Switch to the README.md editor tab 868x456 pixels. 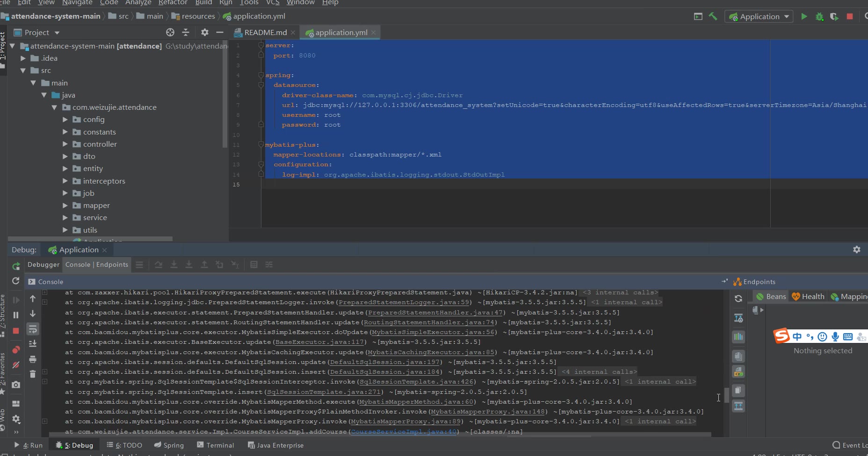pyautogui.click(x=265, y=32)
